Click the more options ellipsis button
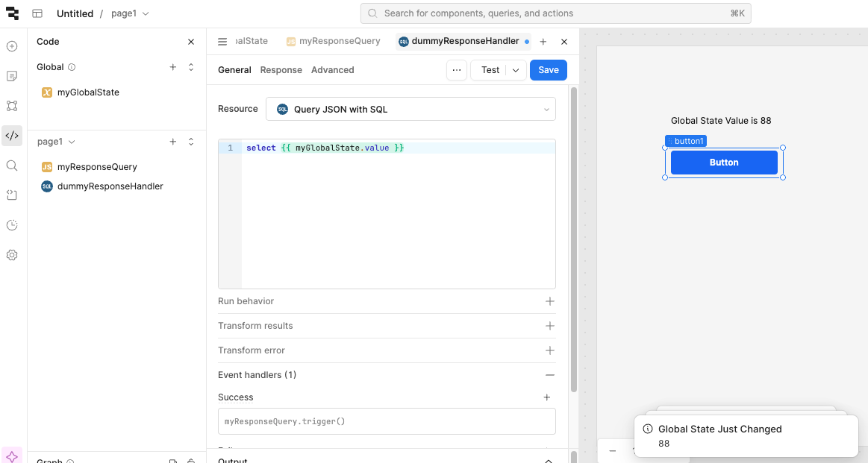 point(457,70)
